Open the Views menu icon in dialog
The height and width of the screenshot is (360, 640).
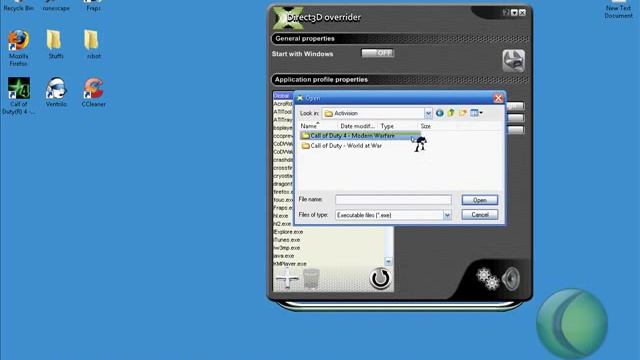pos(476,113)
